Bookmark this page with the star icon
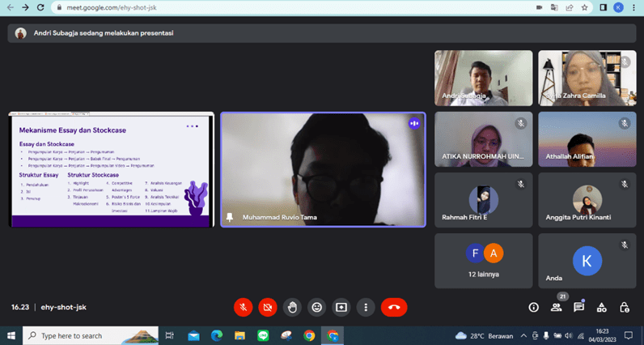Screen dimensions: 644x345 586,7
